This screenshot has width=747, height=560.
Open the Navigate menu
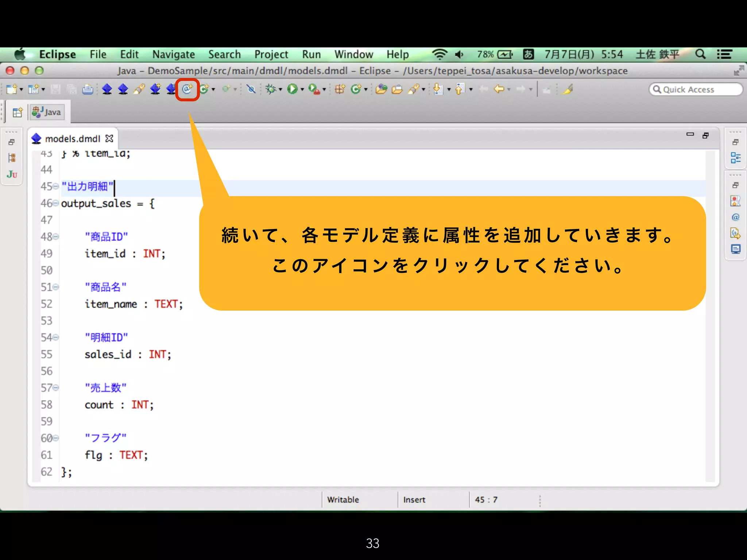pos(174,55)
